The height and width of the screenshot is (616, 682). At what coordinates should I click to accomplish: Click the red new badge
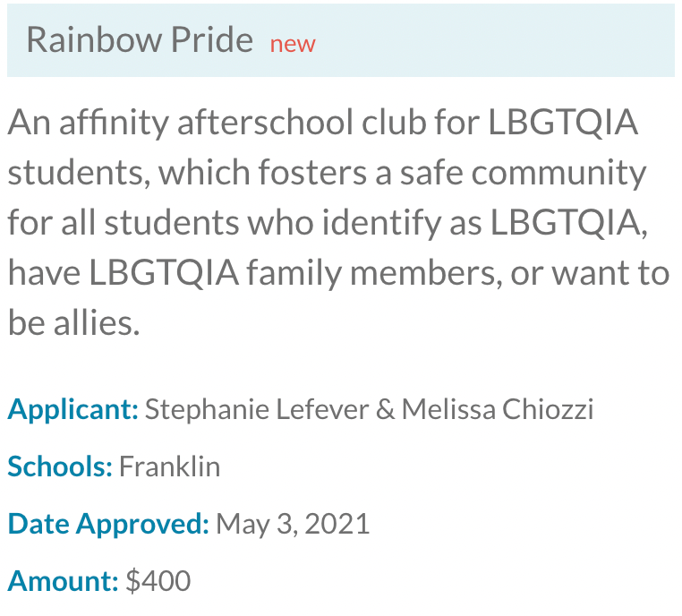click(293, 45)
